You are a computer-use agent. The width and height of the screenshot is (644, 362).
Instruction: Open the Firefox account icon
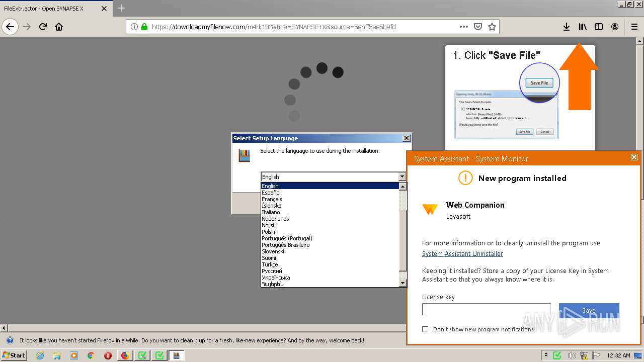(x=615, y=27)
